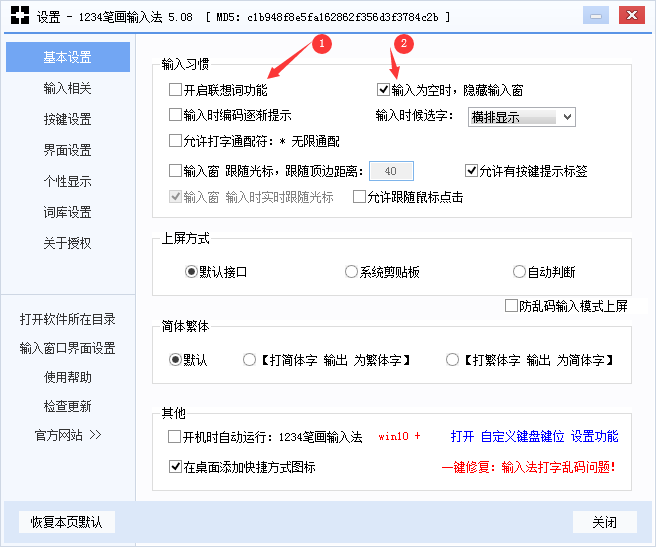Open 个性显示 settings

[x=67, y=181]
